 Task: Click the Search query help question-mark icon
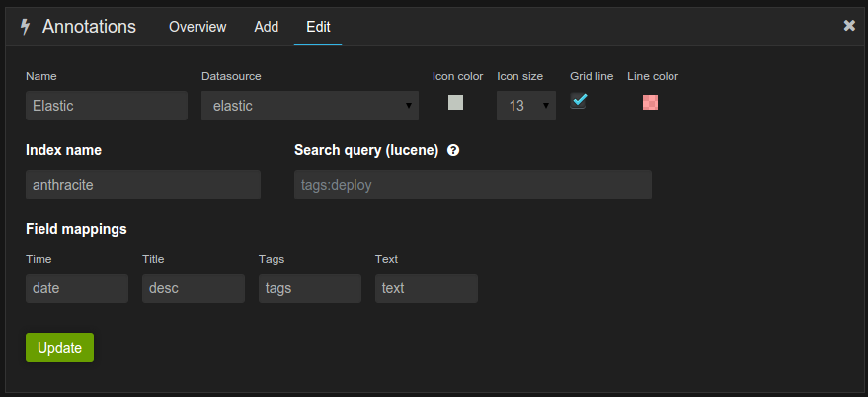pyautogui.click(x=453, y=150)
